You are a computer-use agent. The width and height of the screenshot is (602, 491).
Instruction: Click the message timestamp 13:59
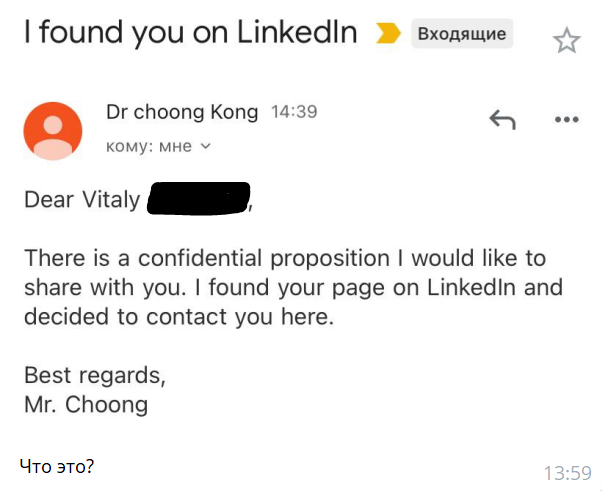pyautogui.click(x=567, y=472)
